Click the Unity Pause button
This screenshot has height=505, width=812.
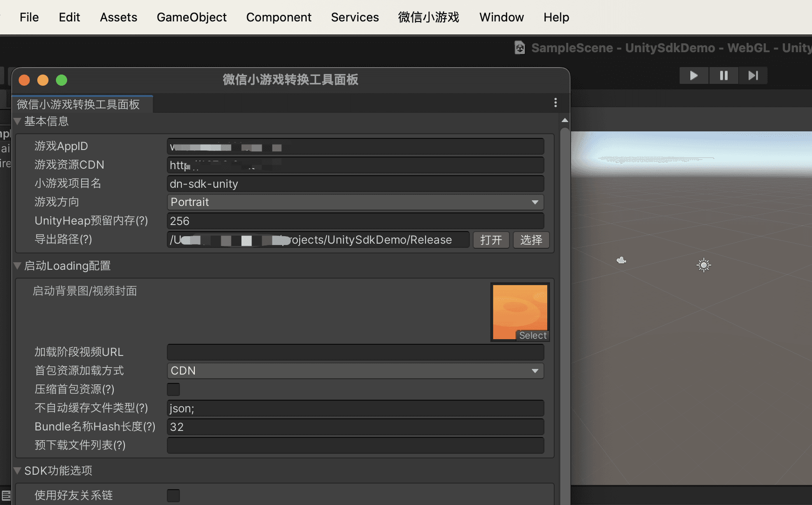(723, 75)
